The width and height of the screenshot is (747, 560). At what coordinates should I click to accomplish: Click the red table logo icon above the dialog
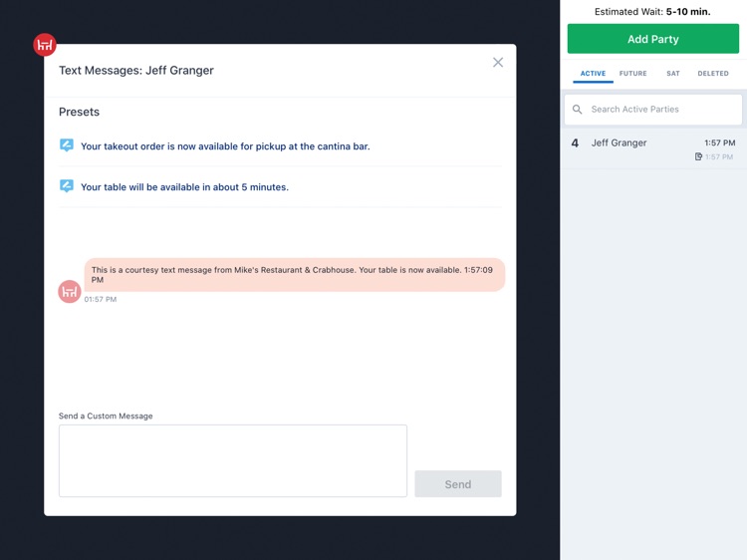[x=44, y=45]
